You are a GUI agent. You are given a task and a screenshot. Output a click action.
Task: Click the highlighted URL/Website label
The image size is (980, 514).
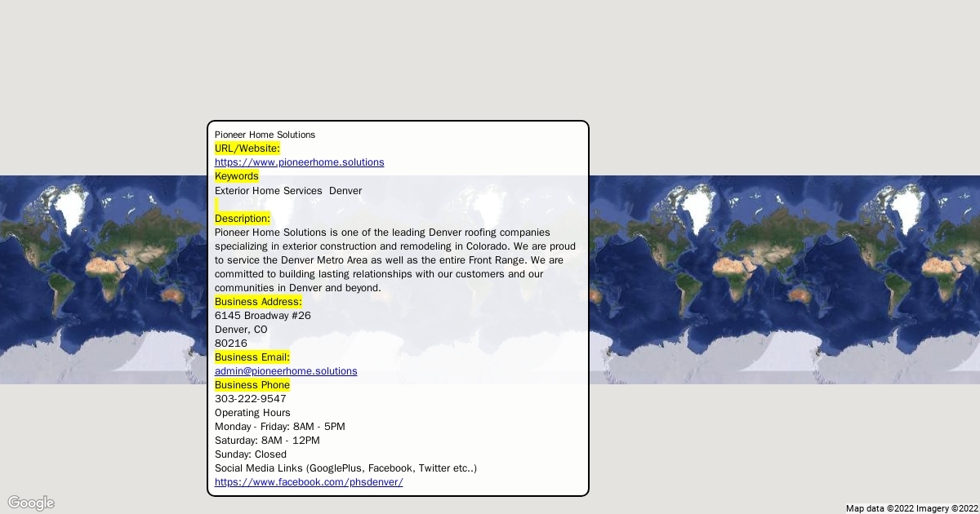pos(247,148)
